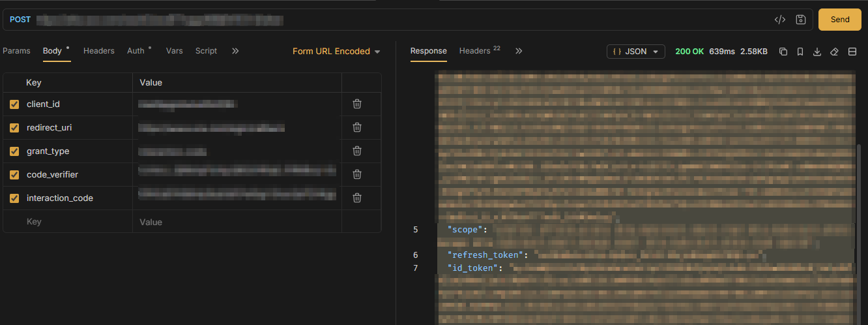Disable the code_verifier parameter checkbox
Image resolution: width=868 pixels, height=325 pixels.
[14, 175]
